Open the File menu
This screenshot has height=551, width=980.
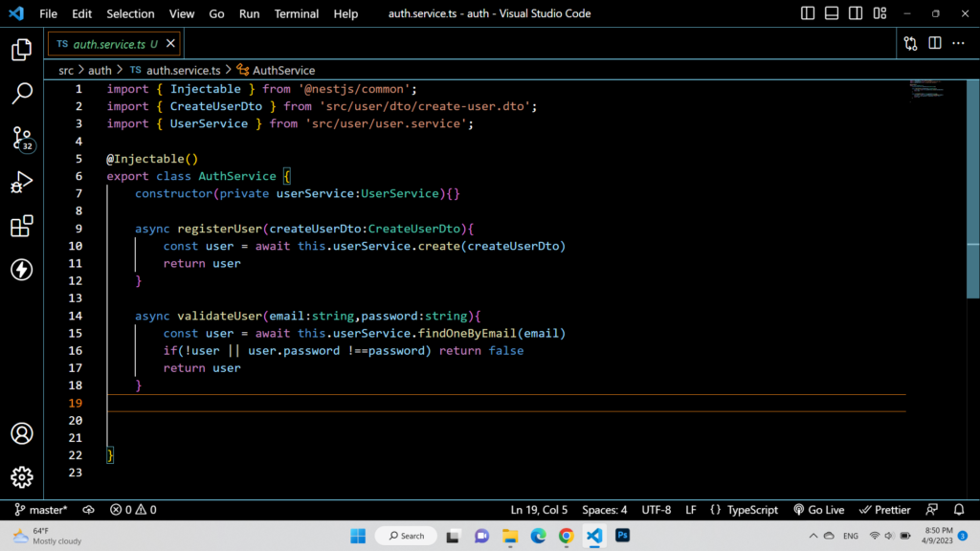point(48,13)
